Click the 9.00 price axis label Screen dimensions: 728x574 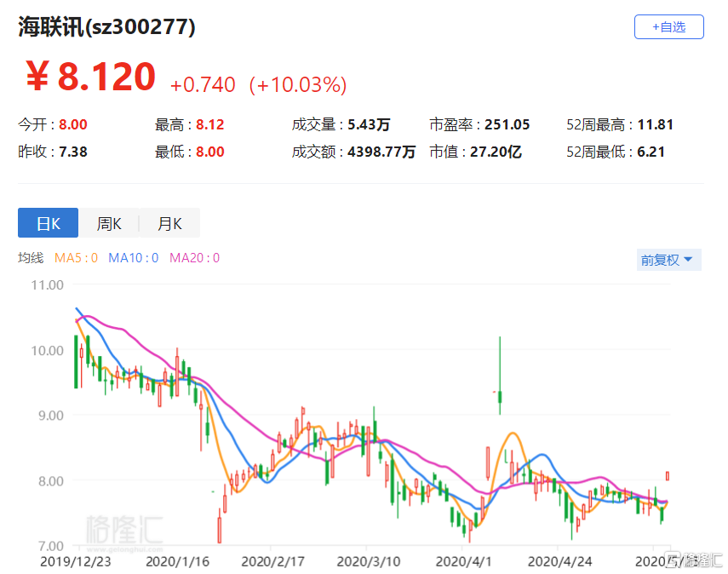[50, 416]
